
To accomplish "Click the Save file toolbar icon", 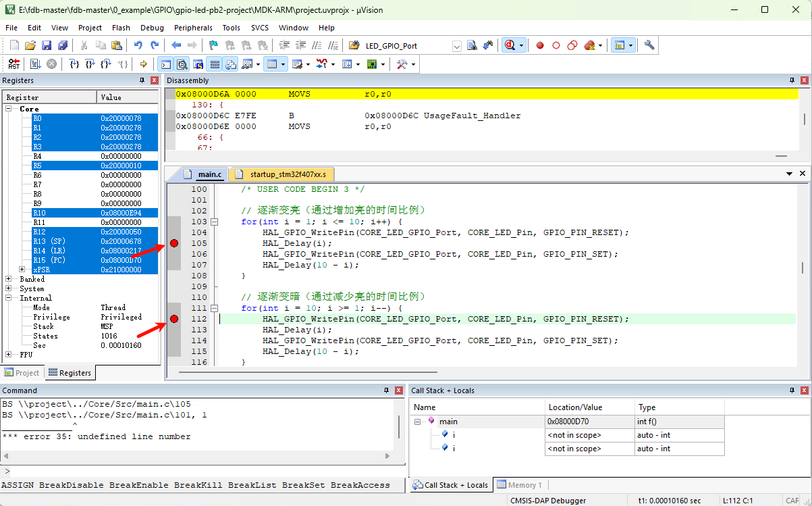I will tap(47, 45).
